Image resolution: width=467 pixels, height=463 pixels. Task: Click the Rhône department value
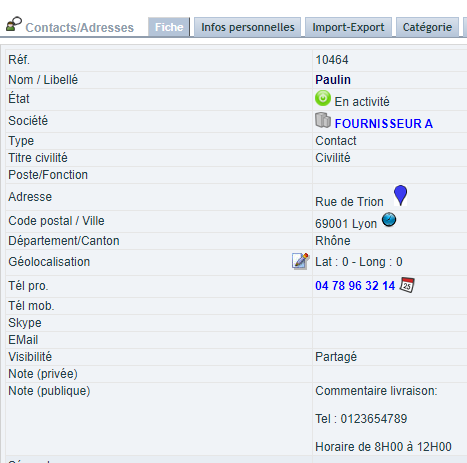pyautogui.click(x=333, y=241)
